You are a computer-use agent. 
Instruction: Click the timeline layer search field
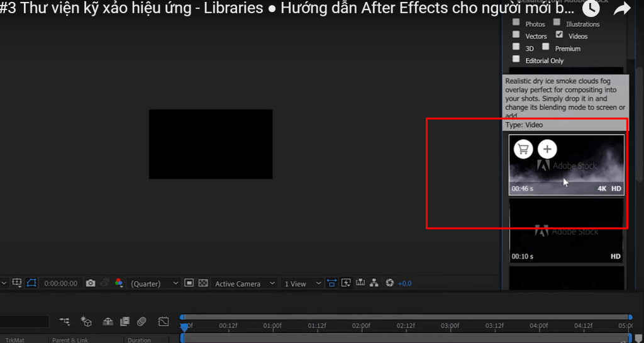tap(25, 321)
